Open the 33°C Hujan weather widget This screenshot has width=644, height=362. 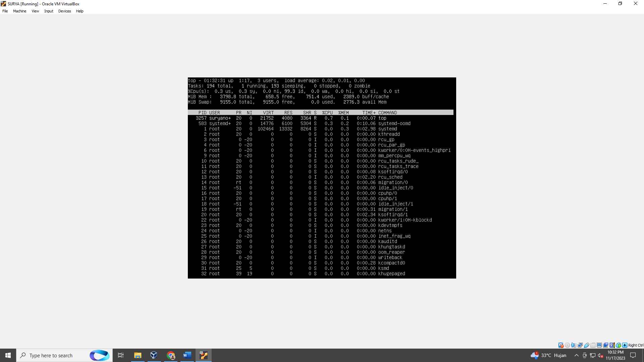click(x=548, y=355)
